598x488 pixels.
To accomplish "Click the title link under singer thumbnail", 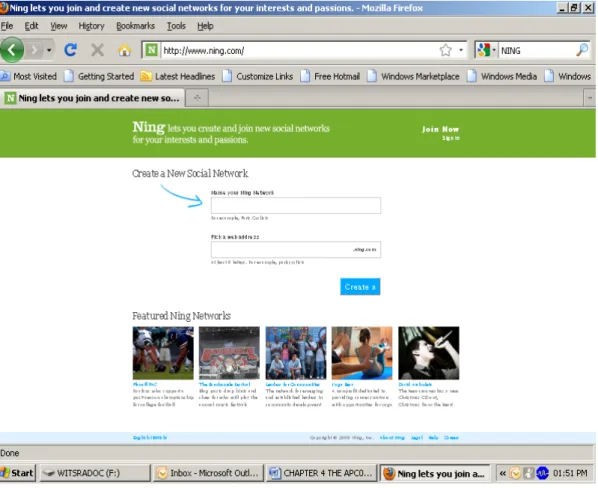I will tap(415, 384).
